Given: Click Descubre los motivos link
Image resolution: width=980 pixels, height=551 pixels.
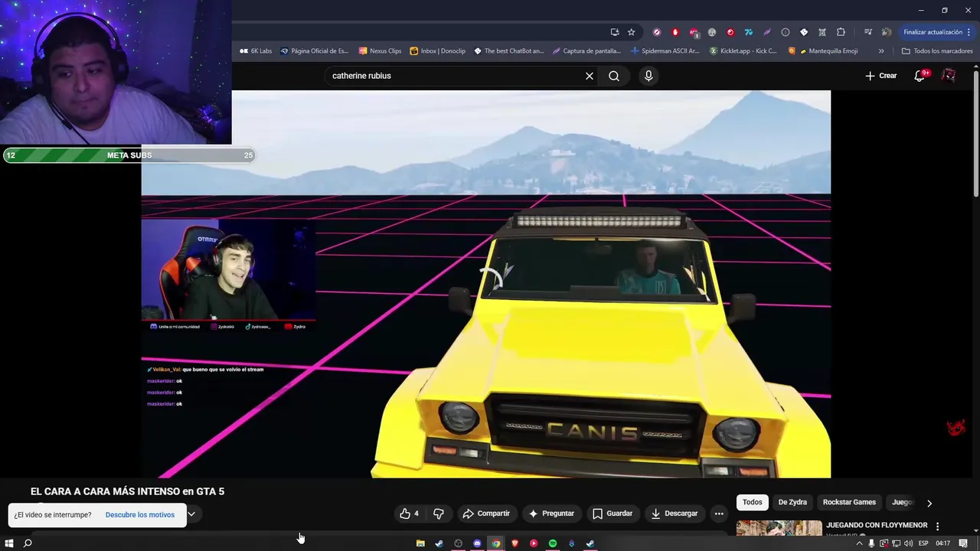Looking at the screenshot, I should click(x=140, y=514).
